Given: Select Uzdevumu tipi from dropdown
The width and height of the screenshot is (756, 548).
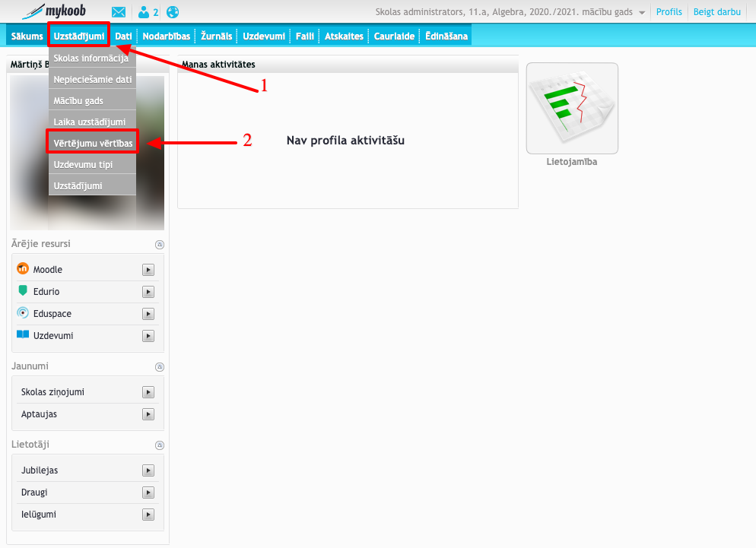Looking at the screenshot, I should pyautogui.click(x=92, y=164).
